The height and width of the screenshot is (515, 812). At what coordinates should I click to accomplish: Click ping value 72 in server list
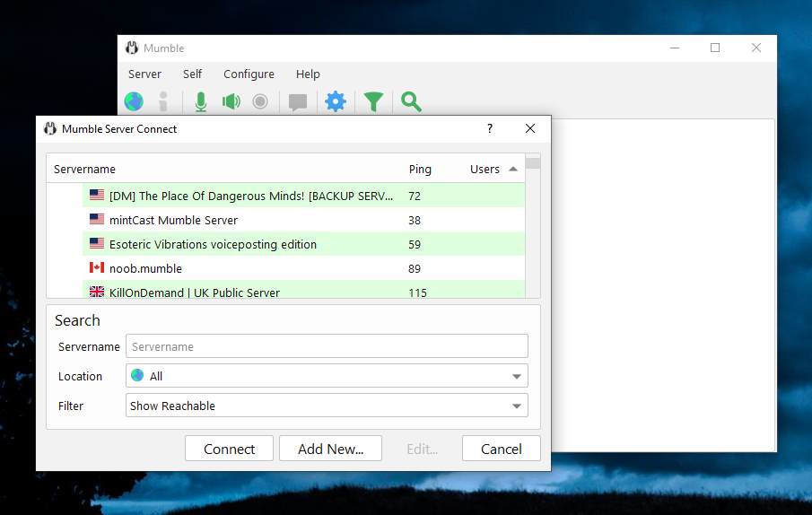click(415, 196)
